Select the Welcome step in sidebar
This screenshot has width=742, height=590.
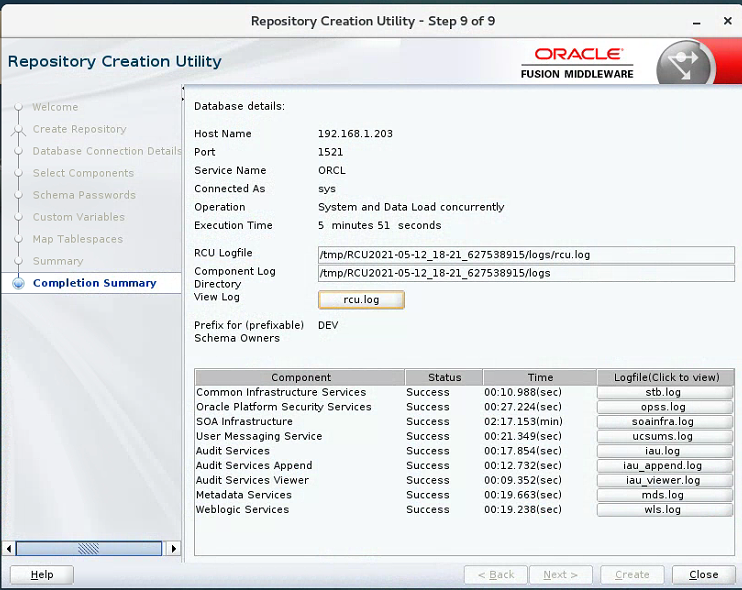click(55, 107)
